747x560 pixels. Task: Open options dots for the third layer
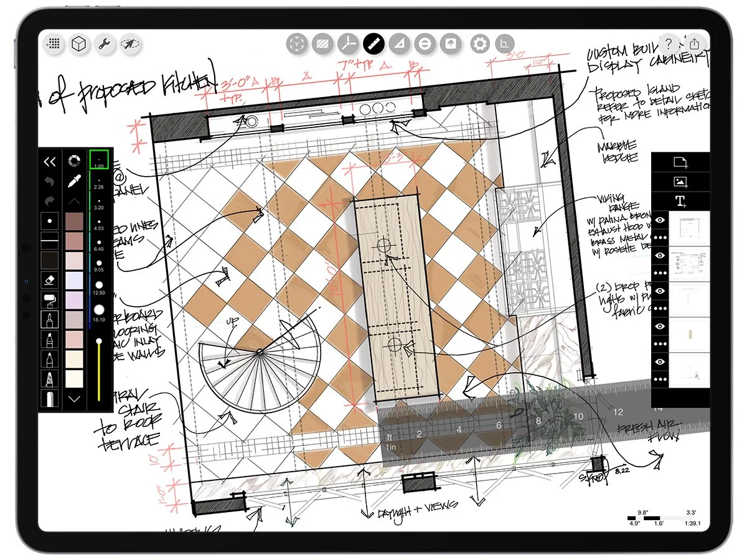click(x=660, y=308)
